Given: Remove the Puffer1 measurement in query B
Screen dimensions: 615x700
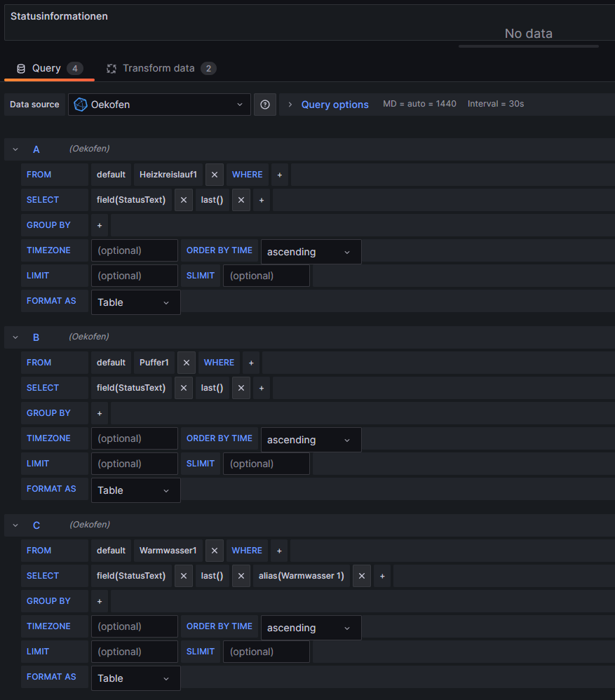Looking at the screenshot, I should (x=186, y=363).
